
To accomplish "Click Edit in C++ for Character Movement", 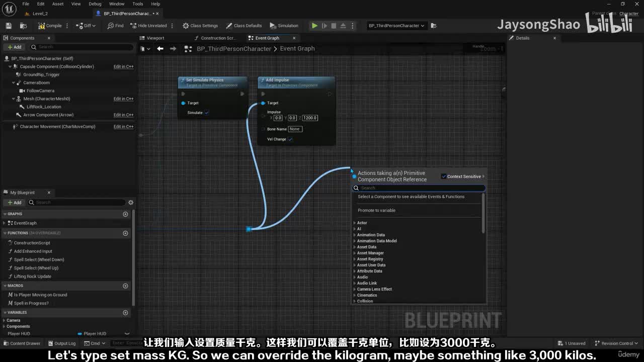I will pyautogui.click(x=123, y=127).
